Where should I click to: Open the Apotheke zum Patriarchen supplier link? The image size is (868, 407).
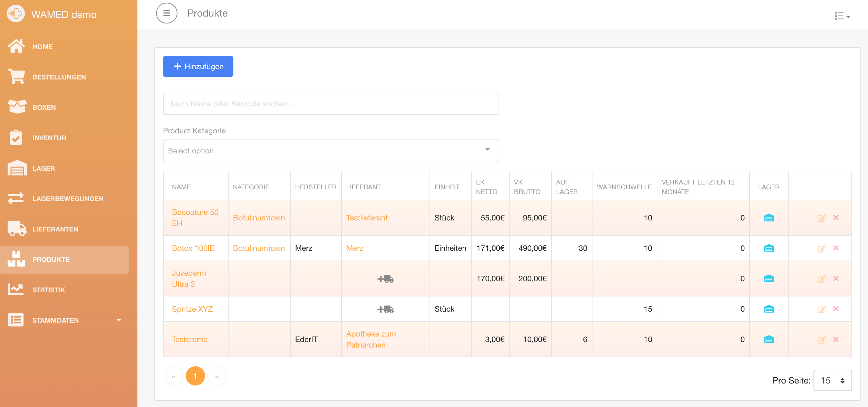point(371,339)
